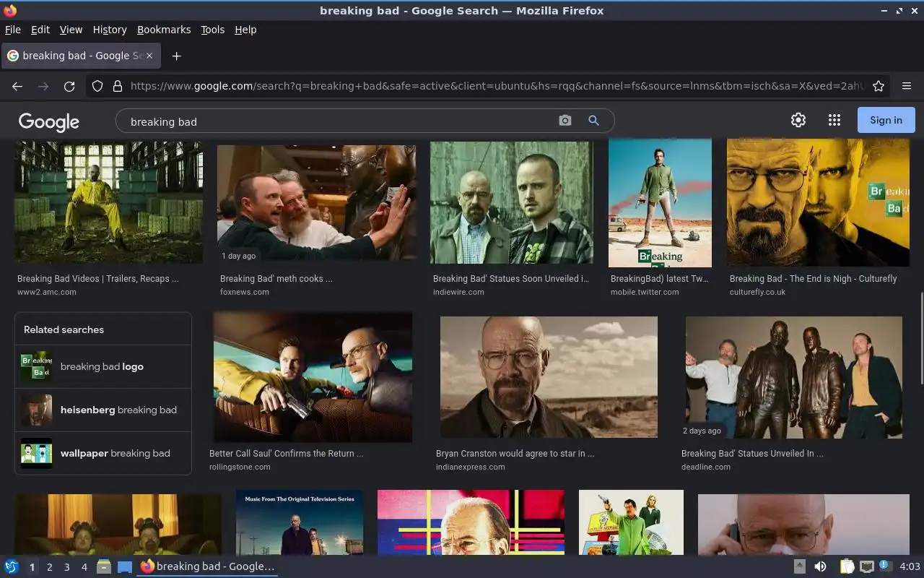Open the system start menu icon

click(12, 566)
